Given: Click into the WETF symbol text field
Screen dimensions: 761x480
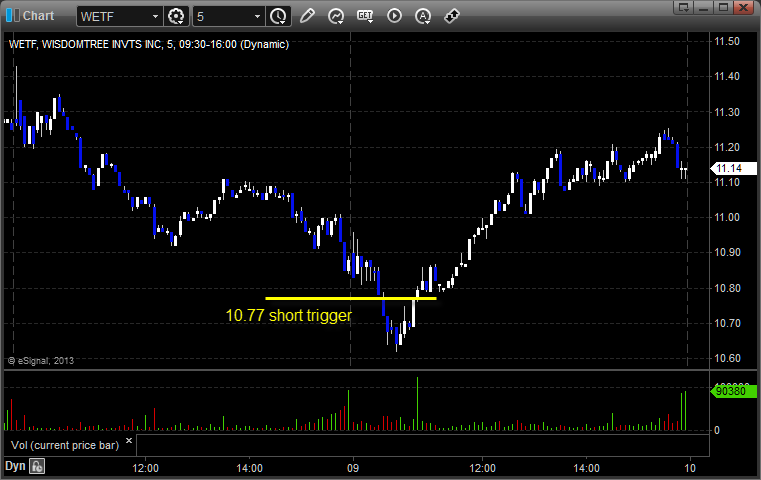Looking at the screenshot, I should click(x=114, y=17).
